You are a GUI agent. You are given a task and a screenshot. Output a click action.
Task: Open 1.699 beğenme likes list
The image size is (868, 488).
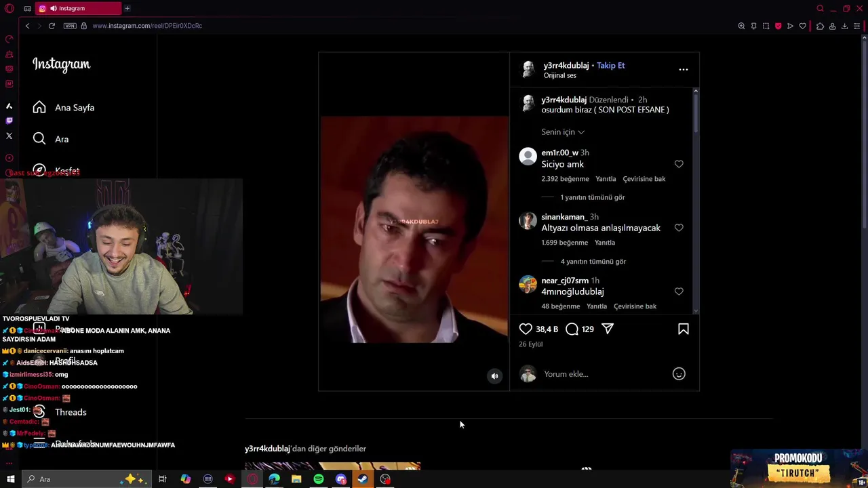(x=564, y=243)
